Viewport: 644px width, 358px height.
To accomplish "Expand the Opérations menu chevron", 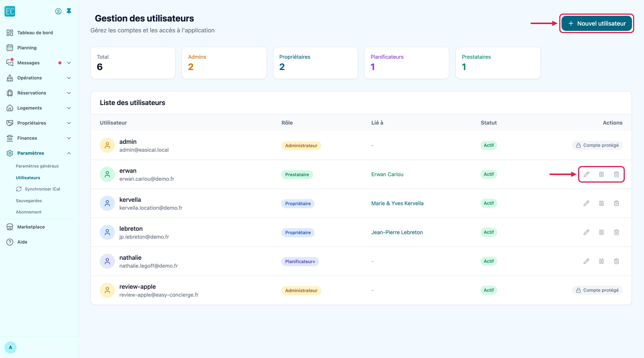I will pos(69,78).
